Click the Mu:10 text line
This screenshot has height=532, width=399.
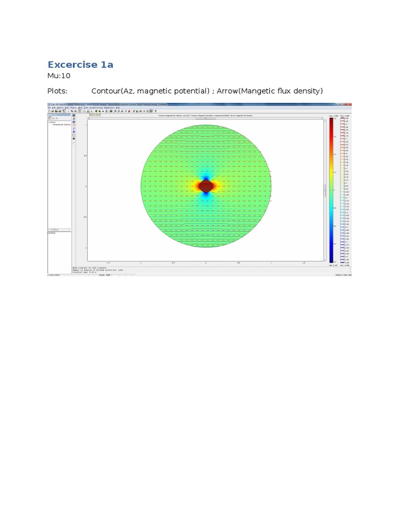pos(59,76)
